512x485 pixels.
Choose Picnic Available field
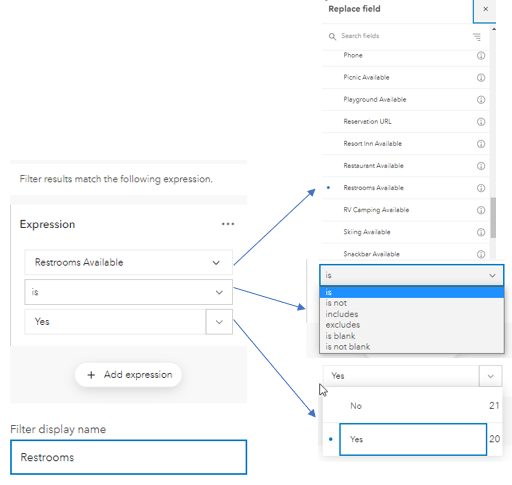click(406, 78)
